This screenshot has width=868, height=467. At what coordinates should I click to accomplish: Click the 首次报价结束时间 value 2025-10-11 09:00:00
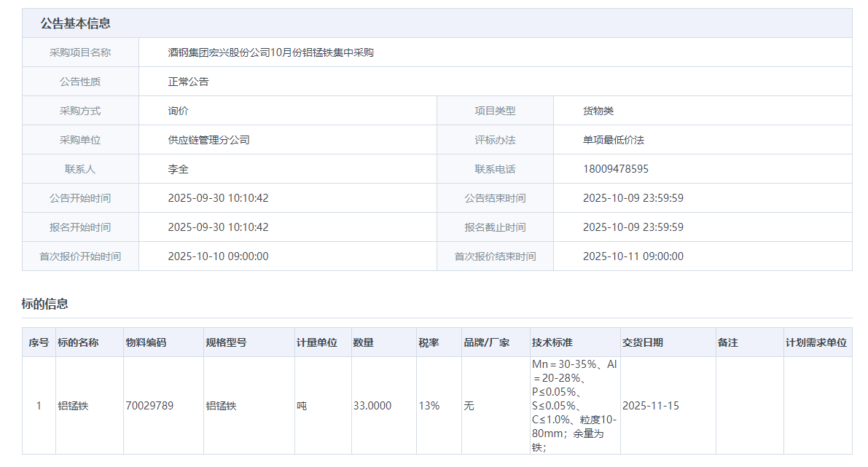(633, 256)
